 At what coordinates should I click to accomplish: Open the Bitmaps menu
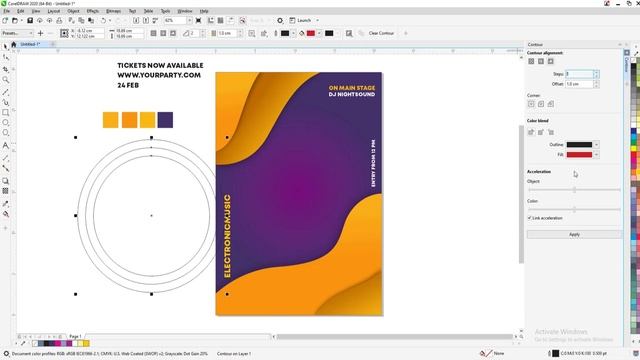[x=113, y=11]
